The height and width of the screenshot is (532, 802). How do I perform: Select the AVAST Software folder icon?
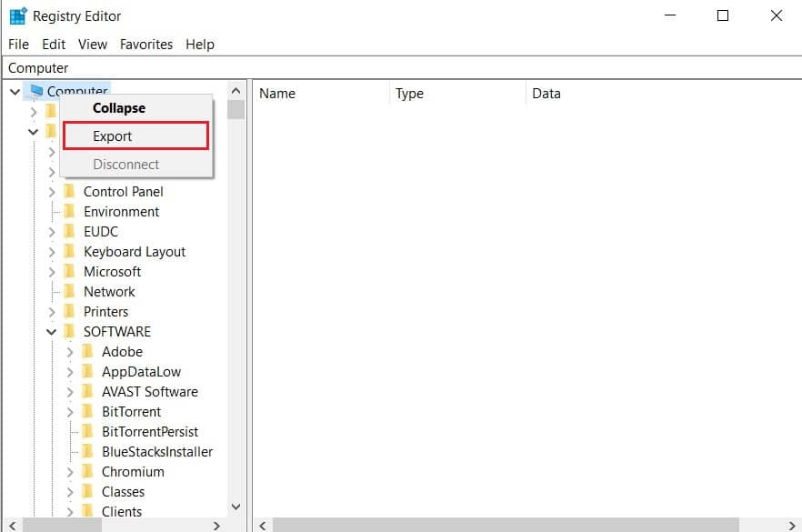87,392
